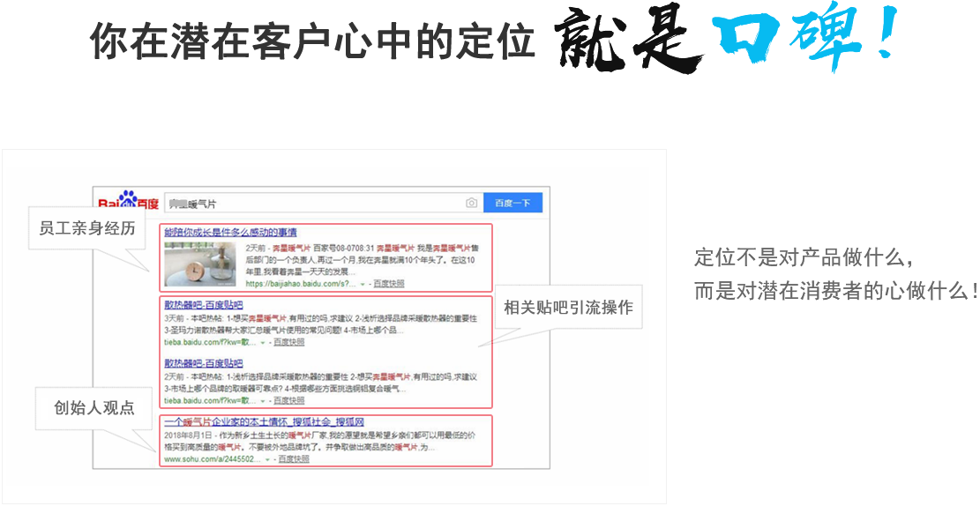Open result titled 能陪你成长是件多么感动的事情
The height and width of the screenshot is (506, 980).
pyautogui.click(x=230, y=232)
